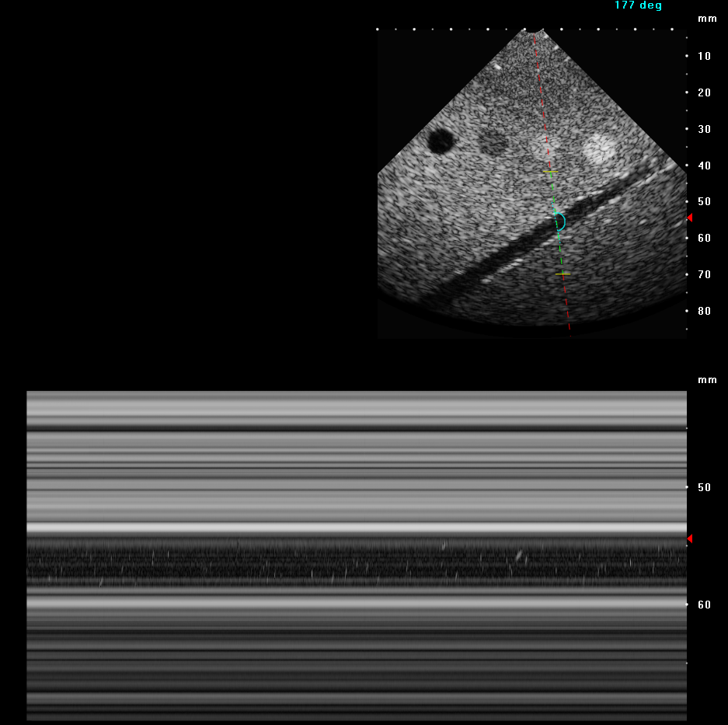Click the 177 deg angle readout
Viewport: 728px width, 725px height.
pos(638,5)
